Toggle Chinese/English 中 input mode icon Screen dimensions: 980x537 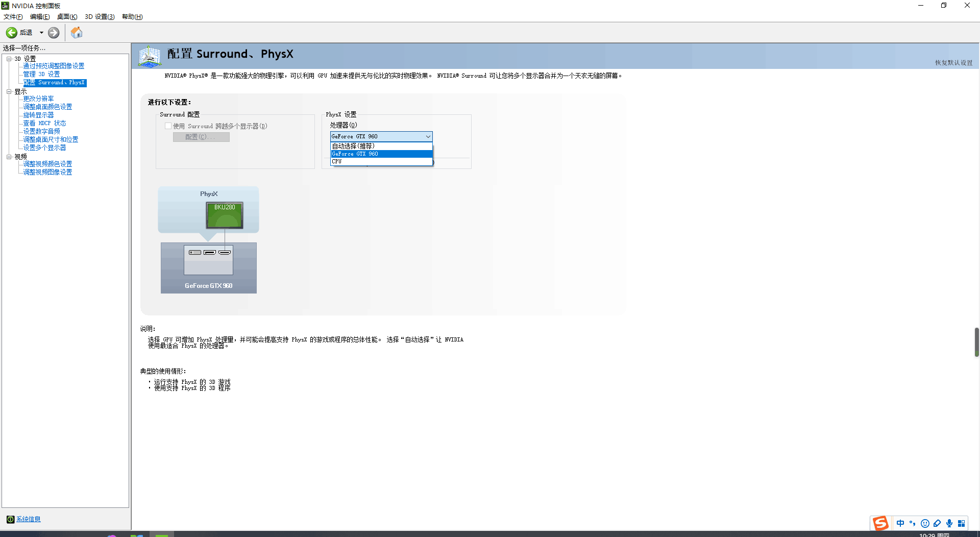point(900,523)
